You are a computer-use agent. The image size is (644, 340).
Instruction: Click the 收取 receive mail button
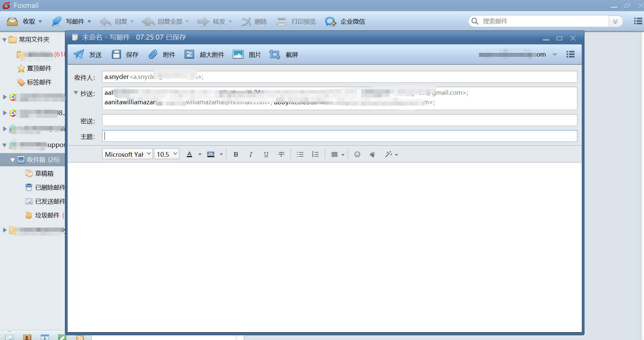coord(24,22)
